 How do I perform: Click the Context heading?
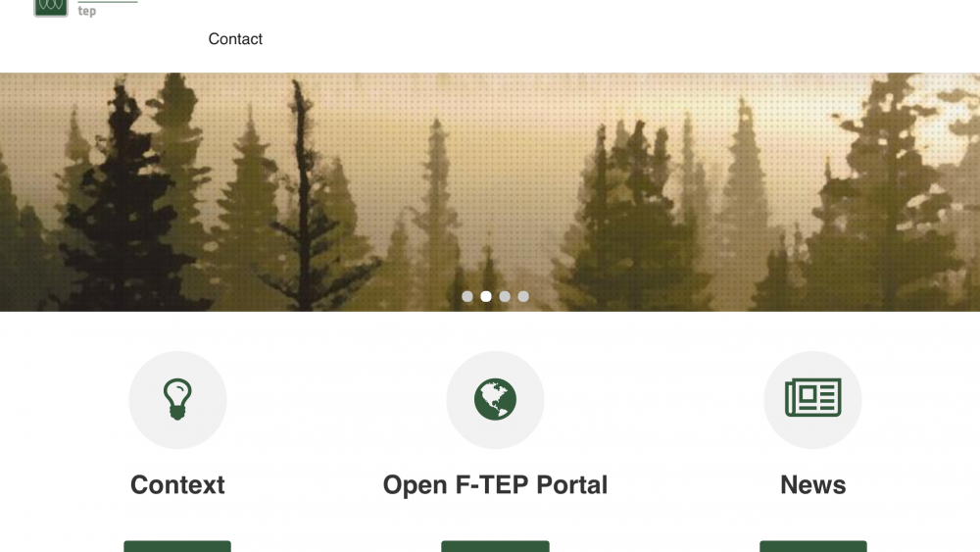point(177,485)
